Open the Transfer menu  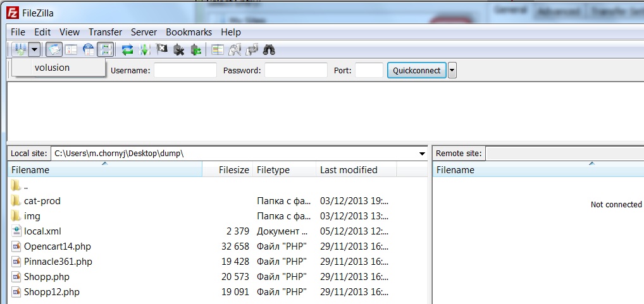point(106,32)
